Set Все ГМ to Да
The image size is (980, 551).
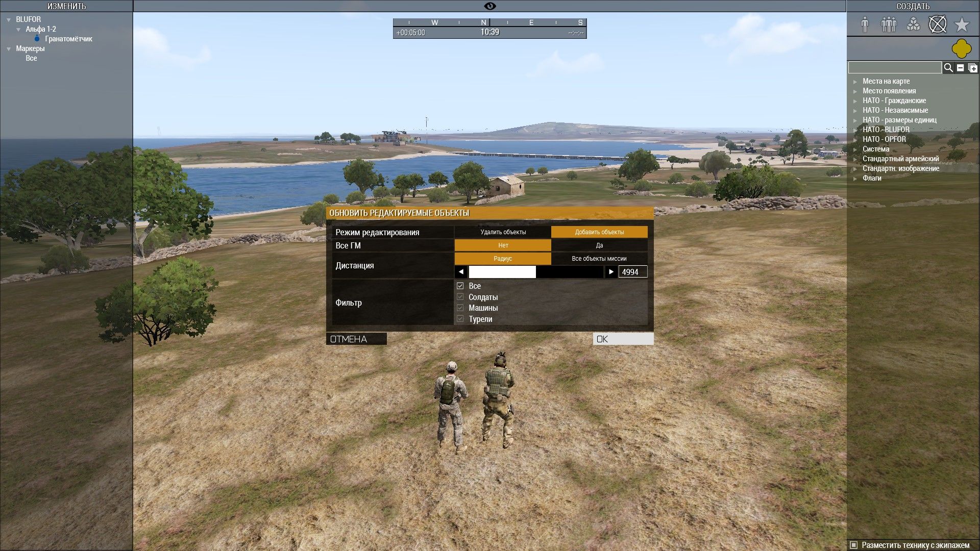click(600, 245)
